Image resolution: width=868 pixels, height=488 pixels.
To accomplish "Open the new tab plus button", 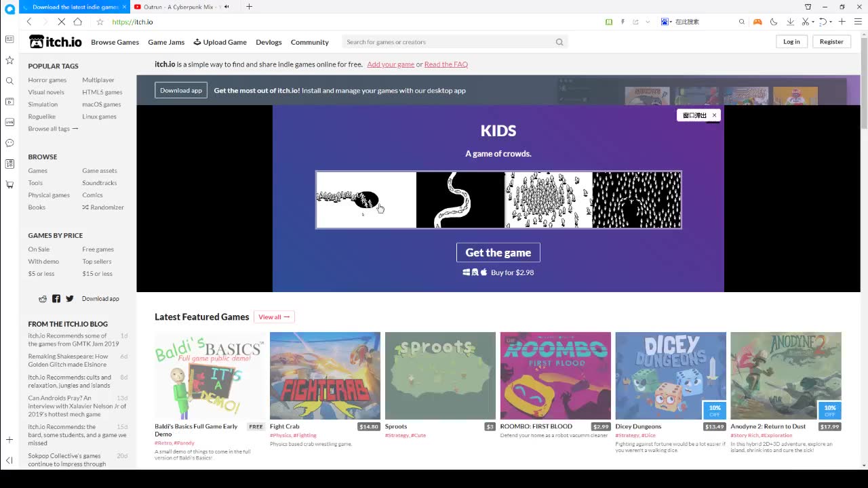I will (249, 7).
